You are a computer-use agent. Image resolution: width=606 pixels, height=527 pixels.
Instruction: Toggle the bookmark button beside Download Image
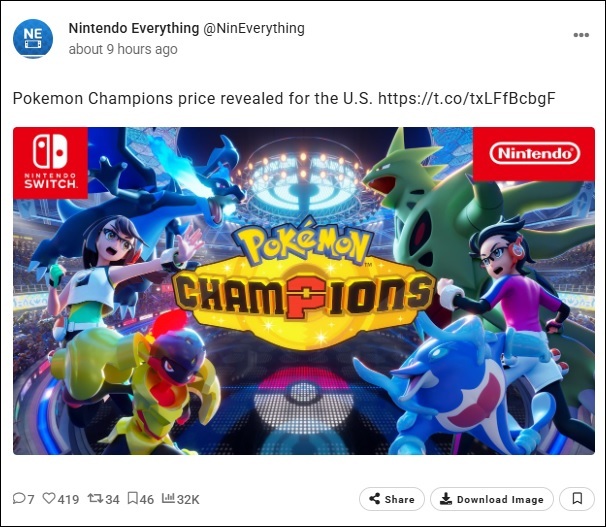tap(577, 499)
